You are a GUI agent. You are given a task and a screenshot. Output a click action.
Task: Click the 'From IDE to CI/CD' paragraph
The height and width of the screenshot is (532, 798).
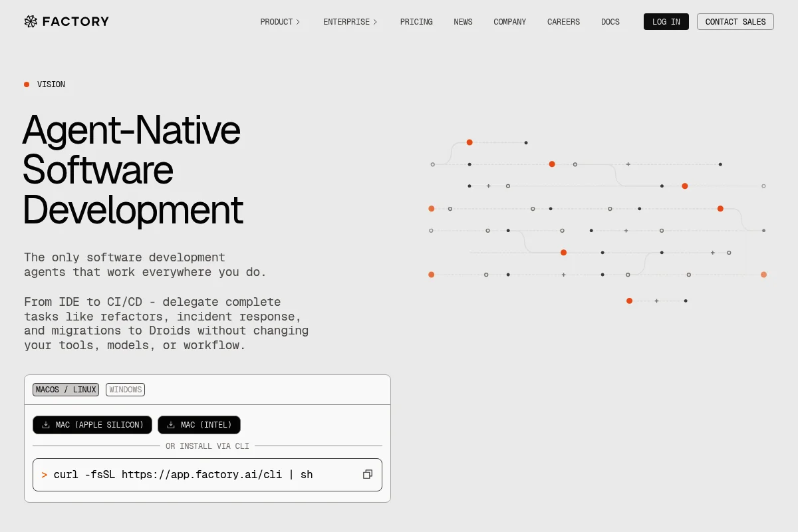tap(166, 324)
